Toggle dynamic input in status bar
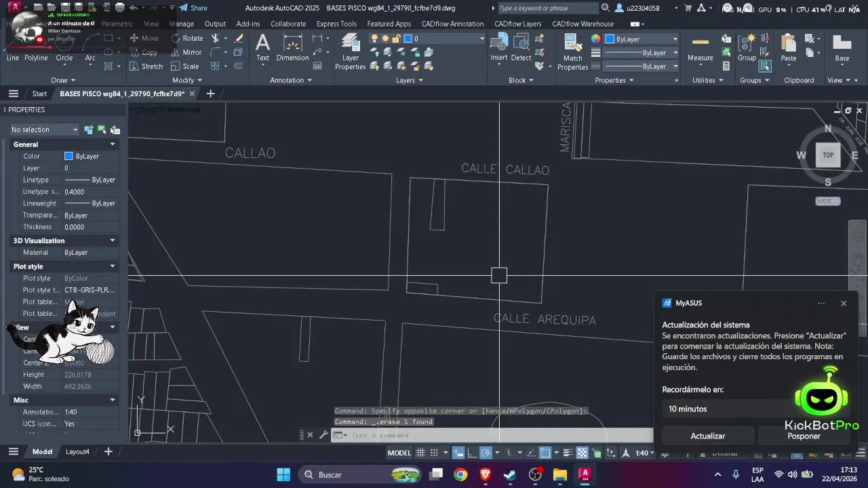Viewport: 868px width, 488px height. coord(459,453)
